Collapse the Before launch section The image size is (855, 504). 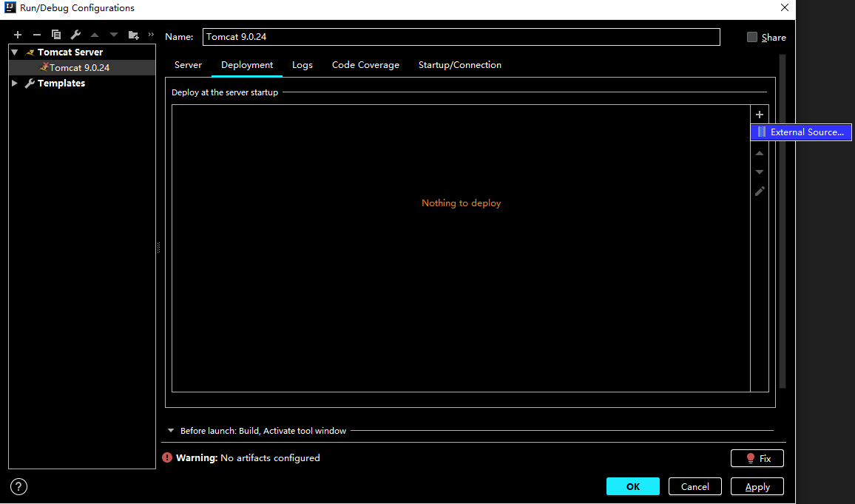[x=171, y=430]
